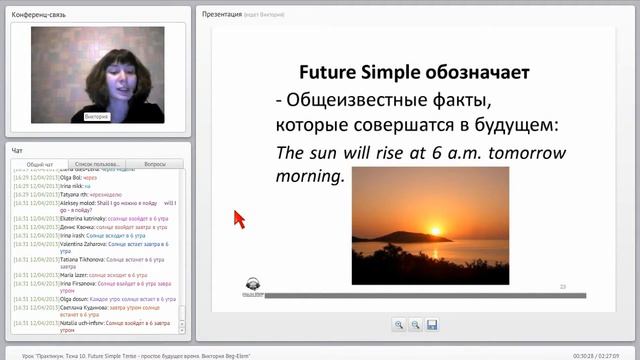The height and width of the screenshot is (360, 640).
Task: Click the sunset photo on the slide
Action: (x=430, y=226)
